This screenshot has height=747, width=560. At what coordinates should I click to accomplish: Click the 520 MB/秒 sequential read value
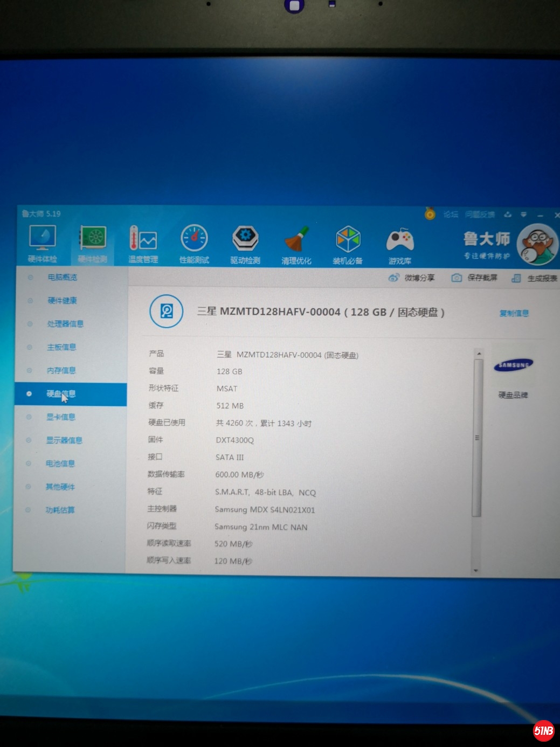tap(233, 543)
